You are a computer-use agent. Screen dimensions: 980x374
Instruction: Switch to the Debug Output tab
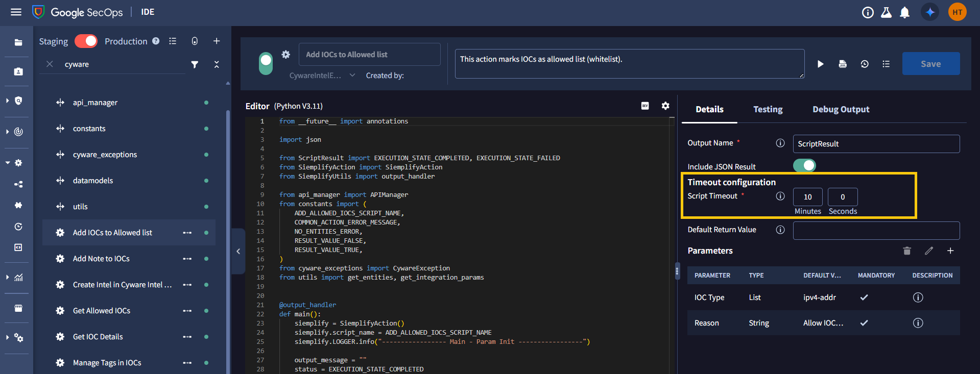(x=841, y=109)
